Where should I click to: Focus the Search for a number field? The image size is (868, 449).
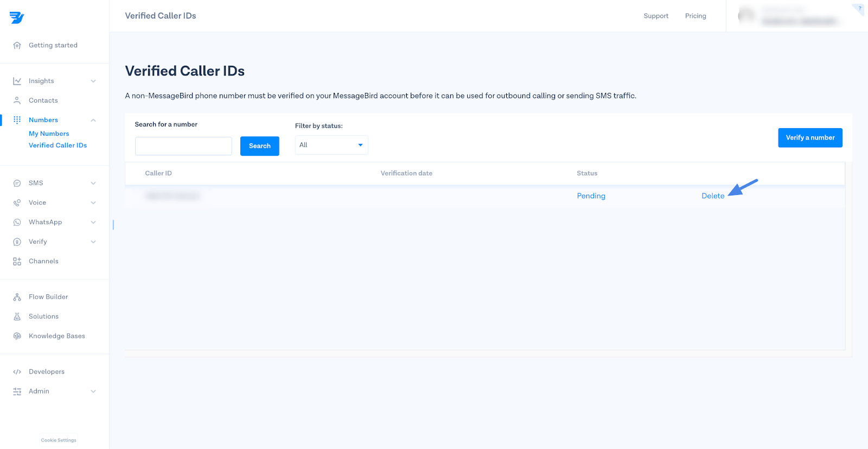pyautogui.click(x=183, y=146)
